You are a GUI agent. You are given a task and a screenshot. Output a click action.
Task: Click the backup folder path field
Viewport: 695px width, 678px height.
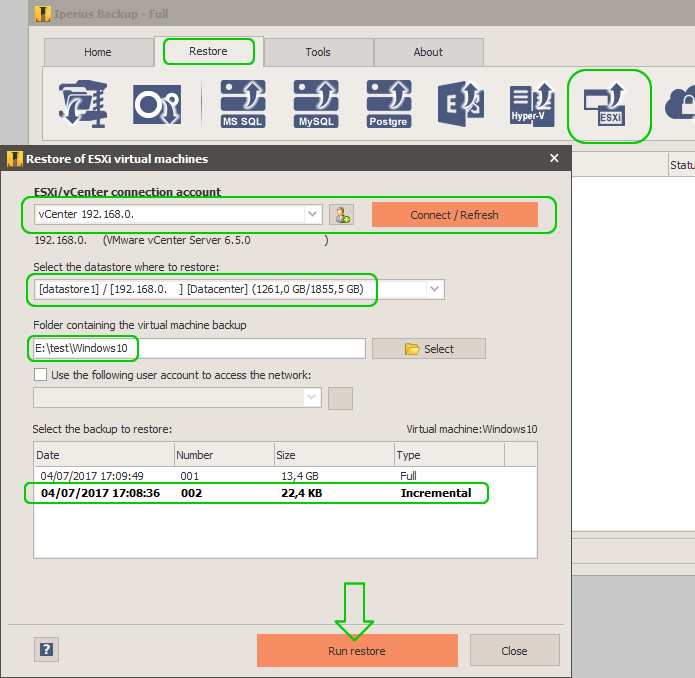point(199,349)
